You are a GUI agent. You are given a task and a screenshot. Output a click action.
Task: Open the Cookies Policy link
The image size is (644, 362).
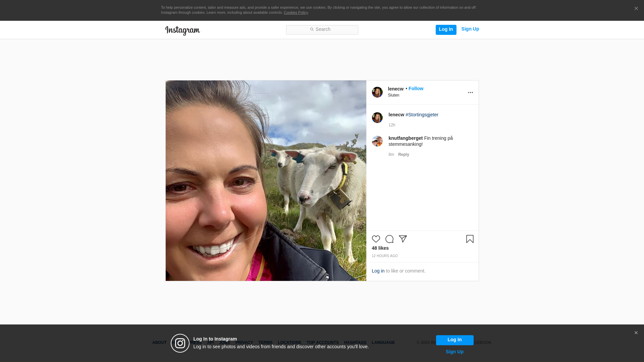coord(296,12)
